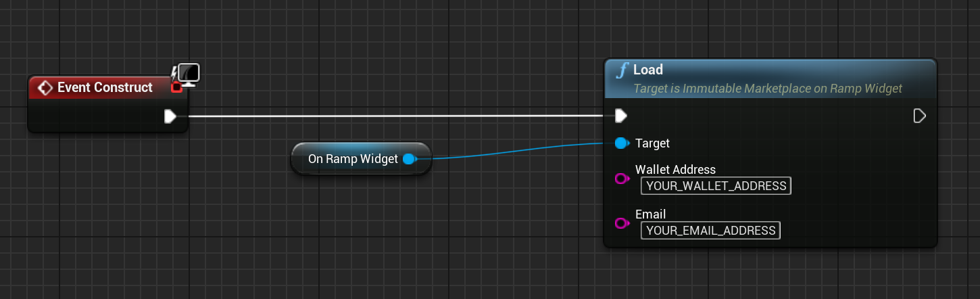The image size is (980, 299).
Task: Select the Event Construct node by its title
Action: tap(105, 87)
